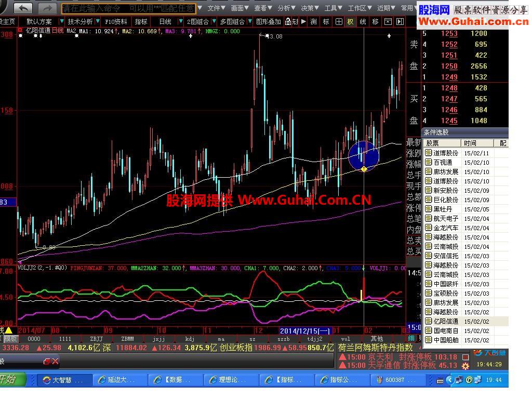
Task: Expand the command input history arrow
Action: click(200, 8)
